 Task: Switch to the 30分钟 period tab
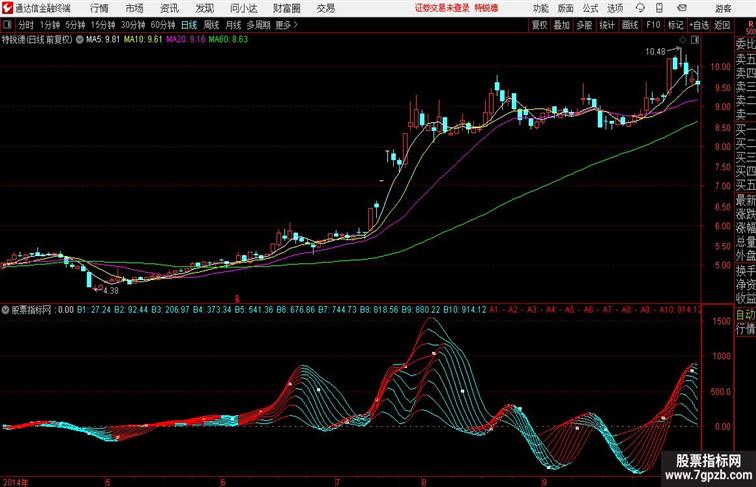[133, 25]
